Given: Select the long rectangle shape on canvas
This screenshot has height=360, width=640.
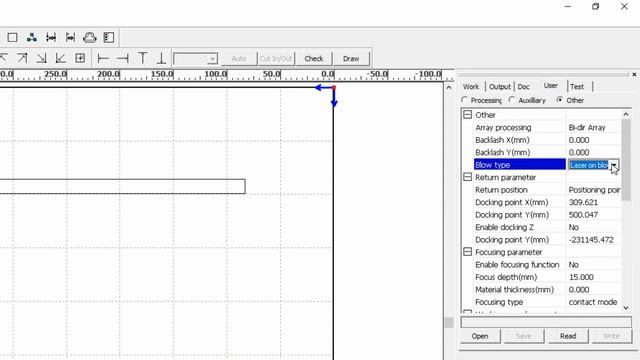Looking at the screenshot, I should [x=122, y=186].
